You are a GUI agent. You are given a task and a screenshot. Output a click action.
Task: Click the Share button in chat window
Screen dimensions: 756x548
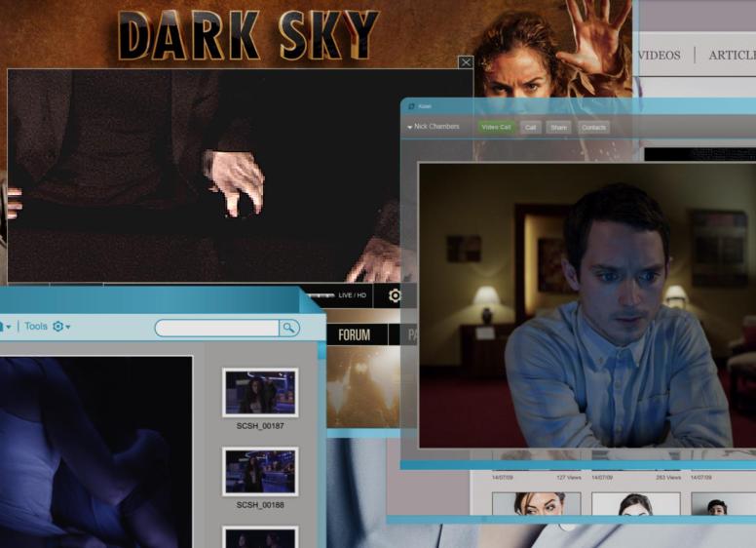(558, 128)
